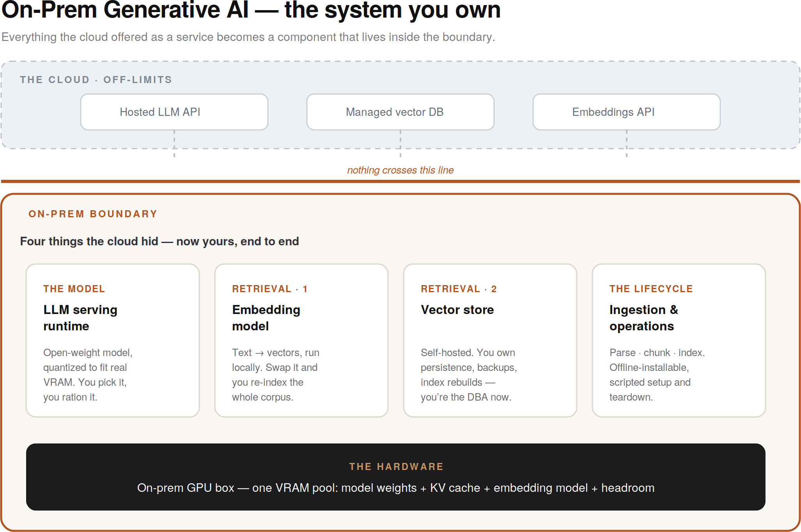Click 'THE HARDWARE' label in dark banner

(x=396, y=466)
